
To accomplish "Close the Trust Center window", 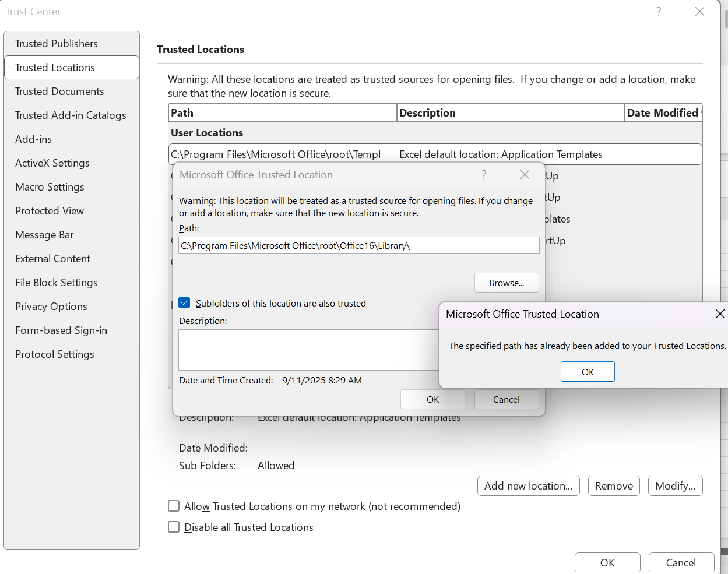I will (x=700, y=12).
